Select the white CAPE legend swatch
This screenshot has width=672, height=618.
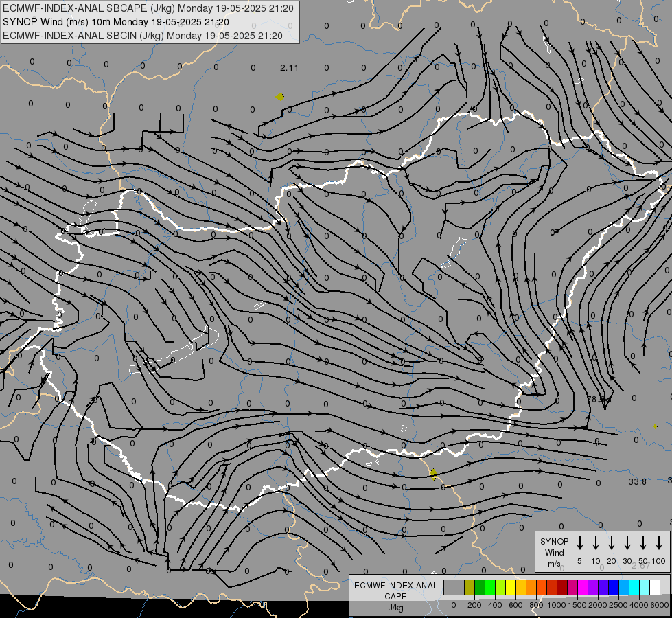[654, 587]
